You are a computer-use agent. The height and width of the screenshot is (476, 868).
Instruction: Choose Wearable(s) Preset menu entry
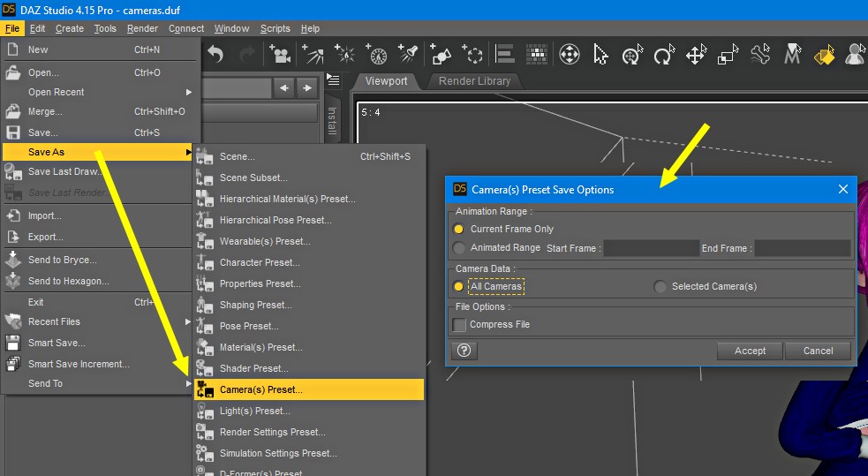(x=309, y=241)
